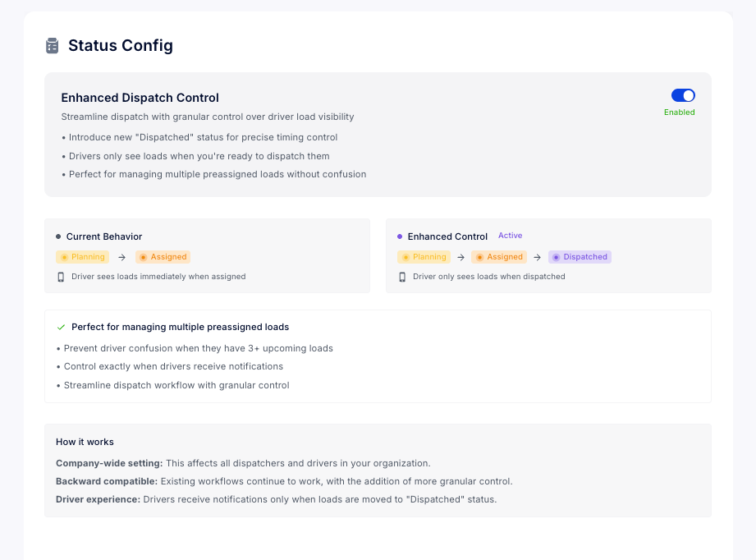Click the Driver experience bold label

98,499
